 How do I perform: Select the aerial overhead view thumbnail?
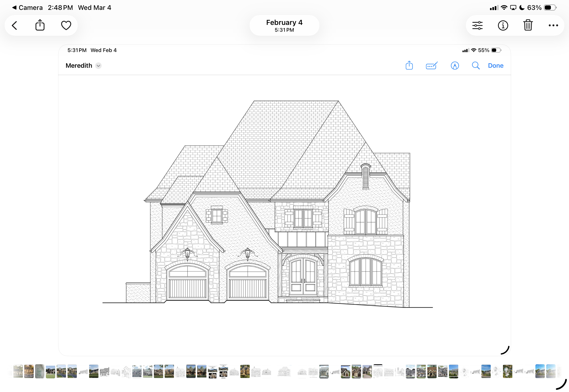coord(507,371)
